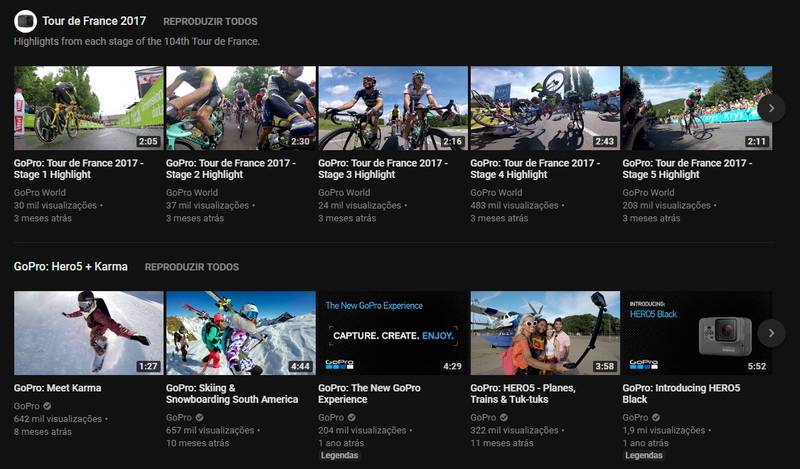800x469 pixels.
Task: Open the Tour de France 2017 playlist title
Action: click(94, 21)
